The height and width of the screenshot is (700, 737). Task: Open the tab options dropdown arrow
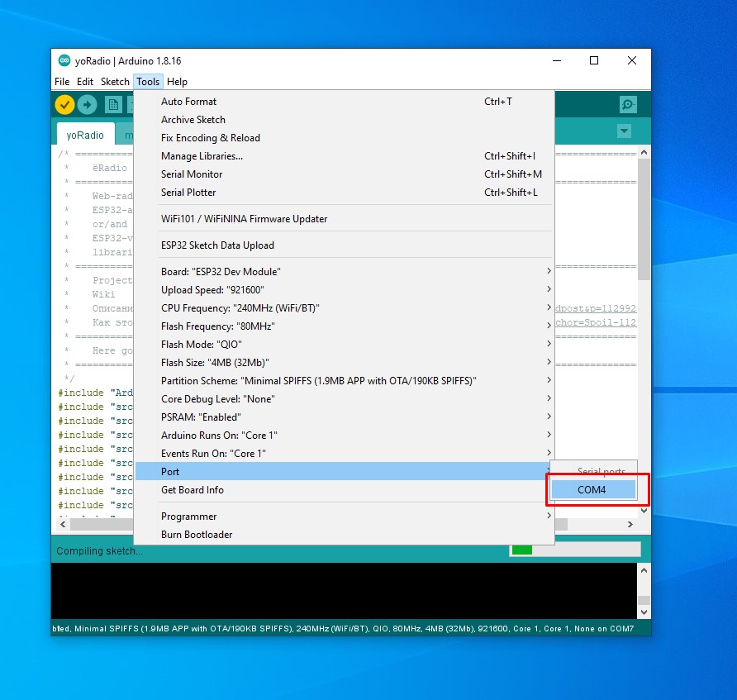click(624, 131)
